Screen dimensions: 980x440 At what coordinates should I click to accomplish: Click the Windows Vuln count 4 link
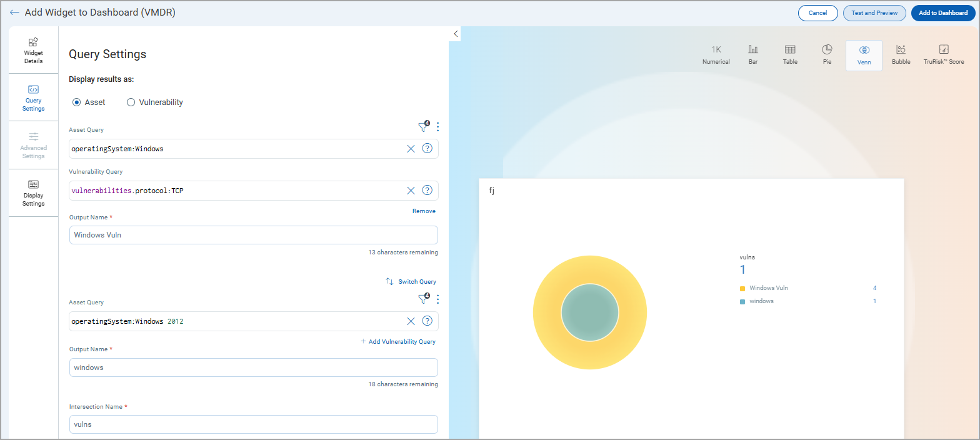click(x=875, y=288)
